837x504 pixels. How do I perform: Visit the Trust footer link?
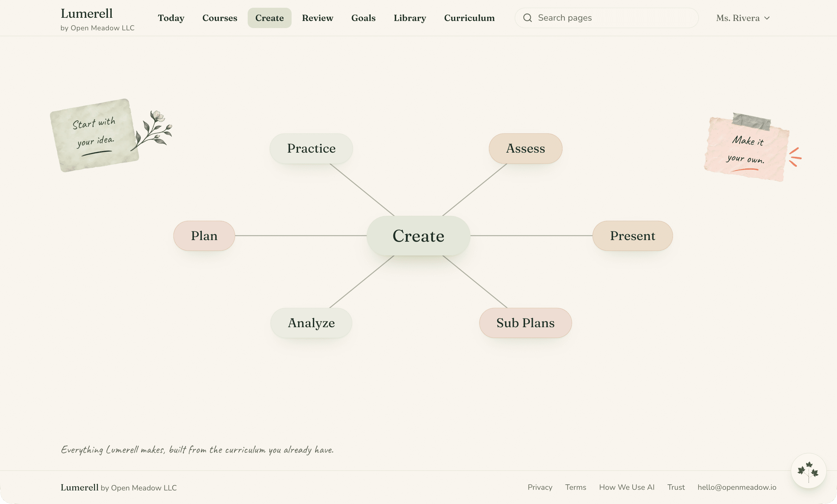[676, 487]
